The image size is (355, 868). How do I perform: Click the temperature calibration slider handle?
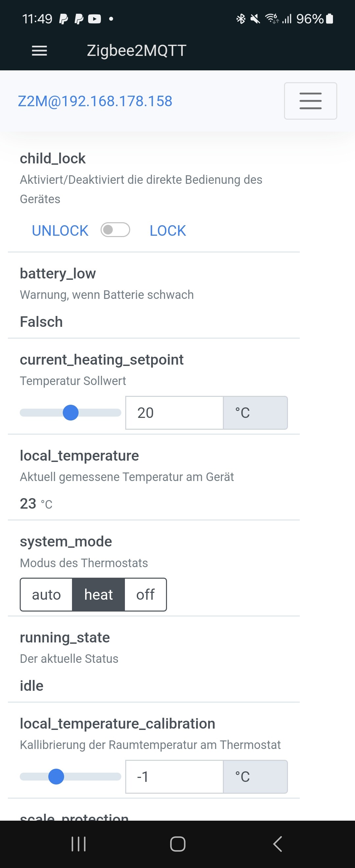click(x=56, y=777)
